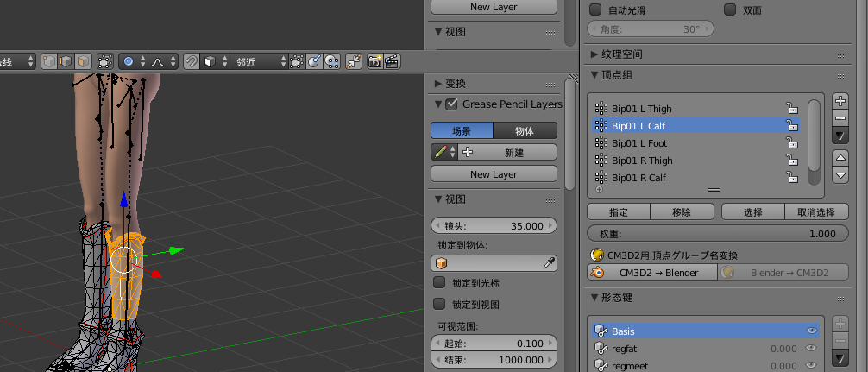Select edge select mode icon
Viewport: 868px width, 372px height.
click(66, 61)
